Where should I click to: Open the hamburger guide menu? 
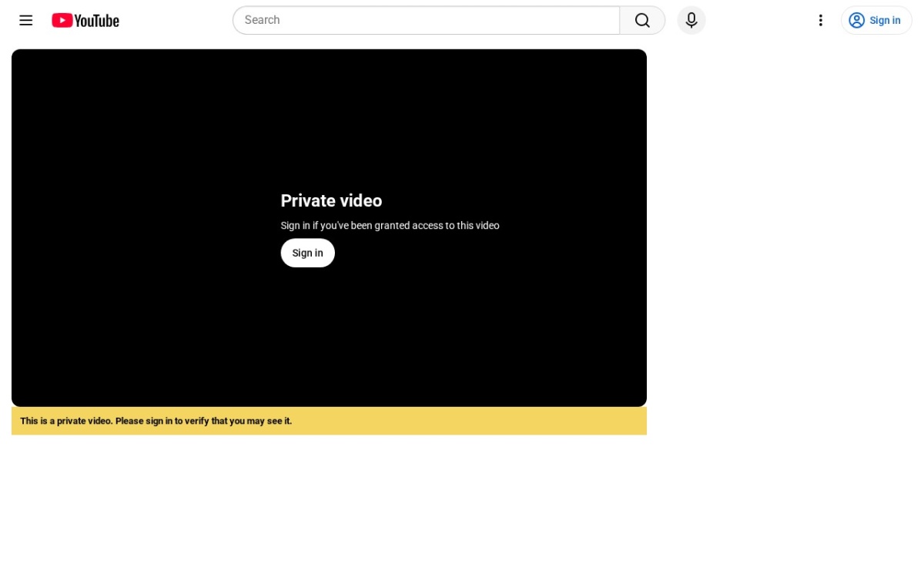[x=26, y=20]
